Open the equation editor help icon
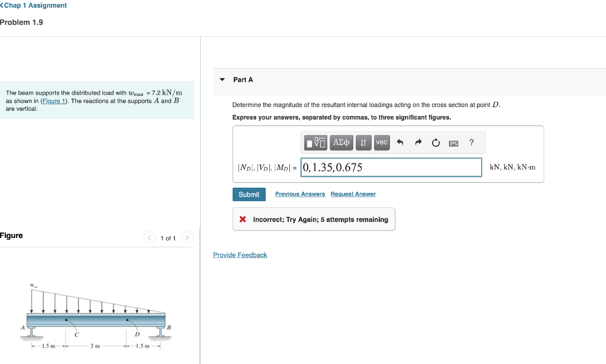The image size is (606, 364). click(471, 142)
